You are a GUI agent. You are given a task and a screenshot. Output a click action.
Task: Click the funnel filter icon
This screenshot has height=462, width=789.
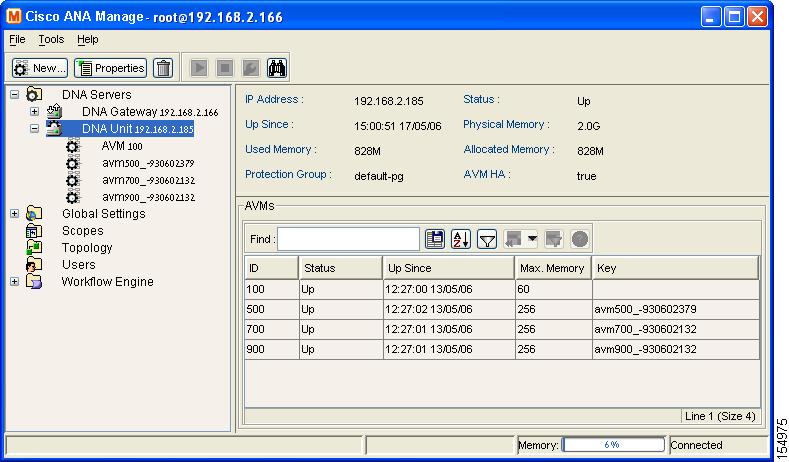(487, 239)
